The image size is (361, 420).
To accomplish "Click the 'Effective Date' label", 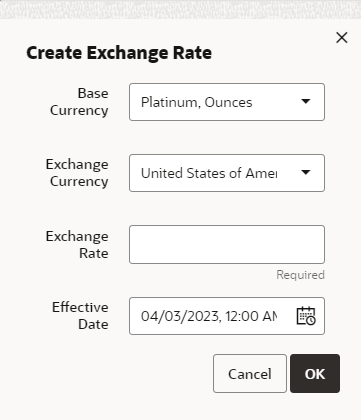I will click(x=80, y=315).
